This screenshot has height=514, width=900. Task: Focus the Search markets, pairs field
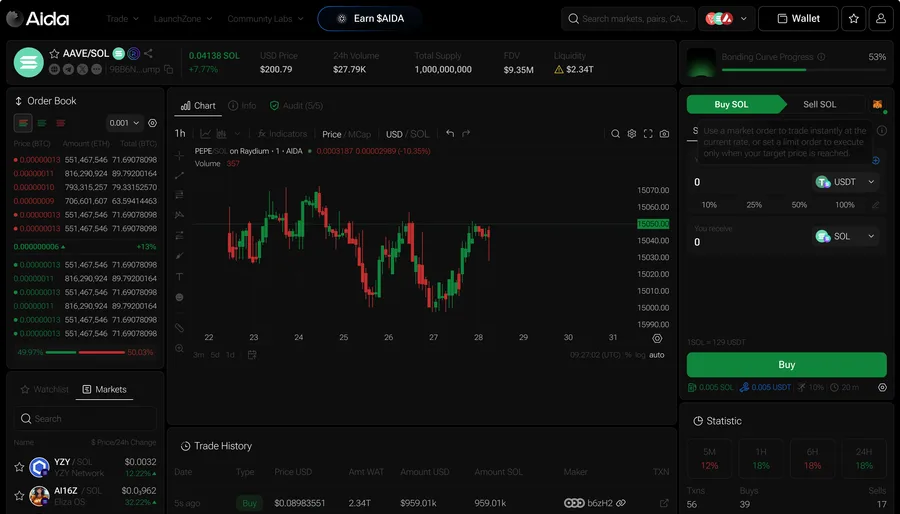click(x=628, y=18)
